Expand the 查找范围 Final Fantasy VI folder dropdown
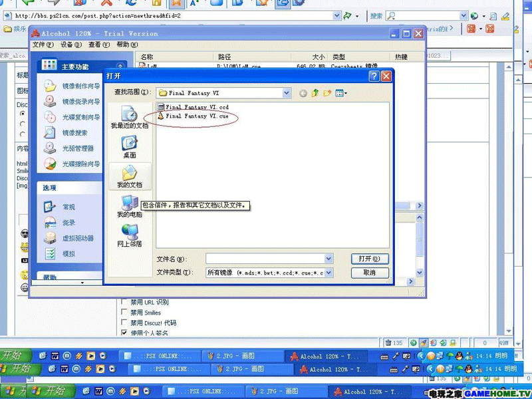The width and height of the screenshot is (532, 399). click(287, 93)
